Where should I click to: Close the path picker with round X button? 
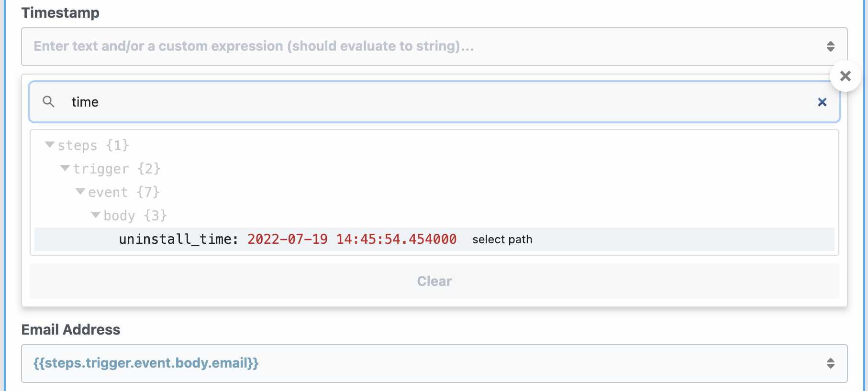coord(846,76)
